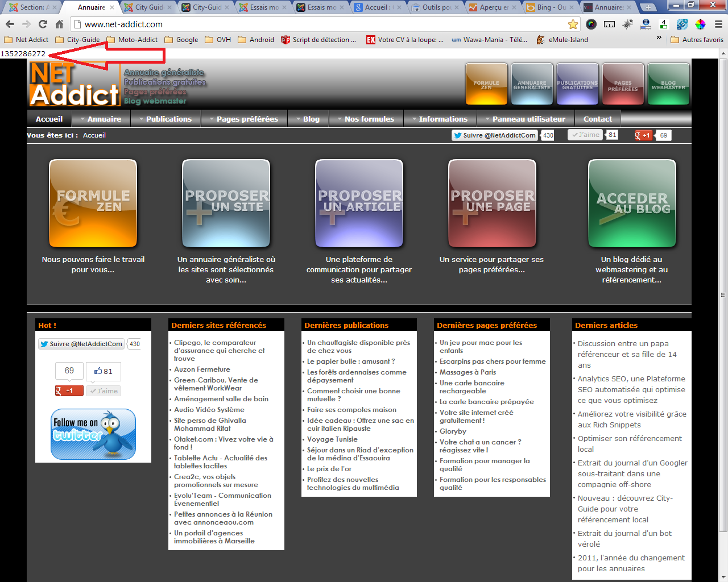
Task: Click the blue SEO extension icon
Action: coord(682,24)
